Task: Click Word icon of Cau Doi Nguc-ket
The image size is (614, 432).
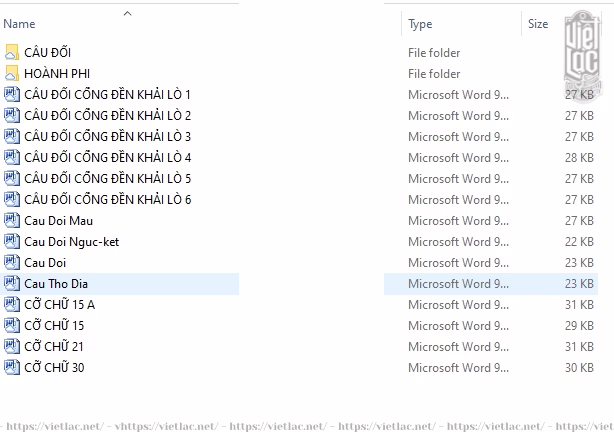Action: (x=12, y=241)
